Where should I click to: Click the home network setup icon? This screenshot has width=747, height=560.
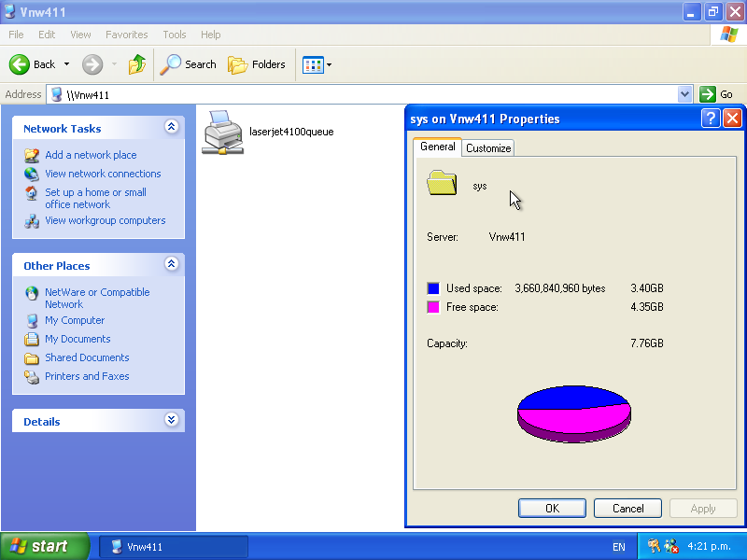coord(32,193)
